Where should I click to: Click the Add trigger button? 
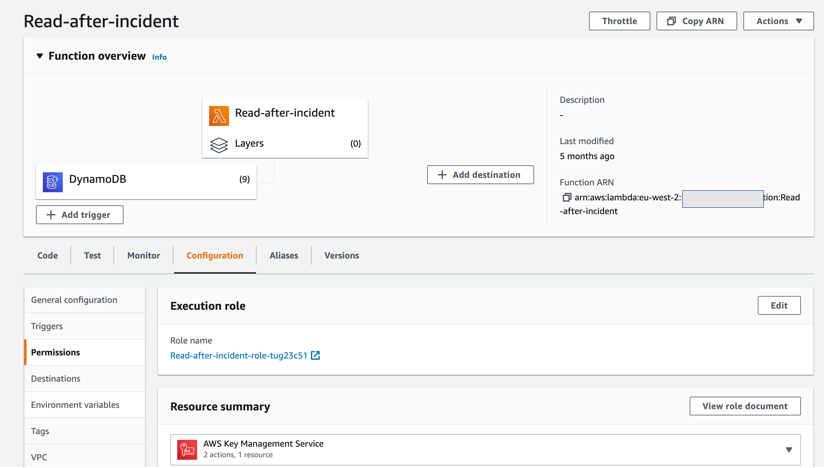coord(79,215)
